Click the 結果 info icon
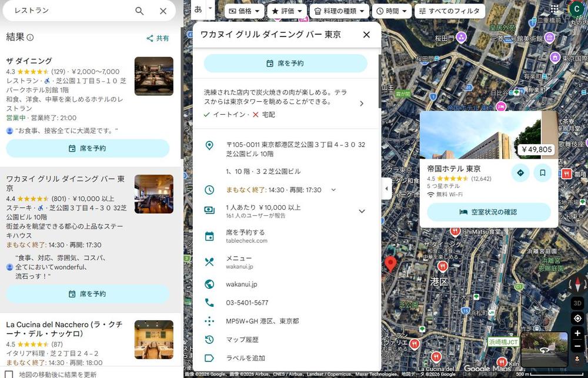 tap(31, 38)
